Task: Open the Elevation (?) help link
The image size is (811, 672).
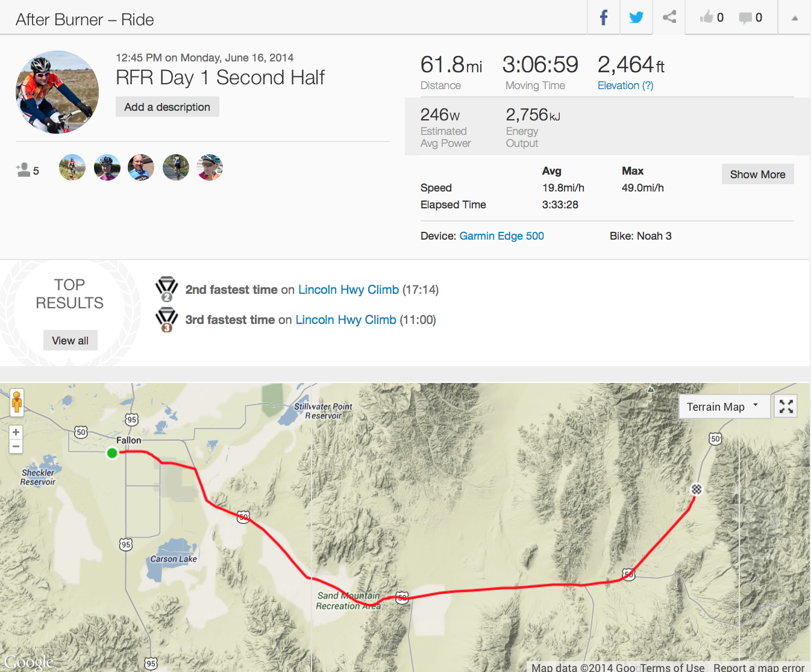Action: click(x=625, y=86)
